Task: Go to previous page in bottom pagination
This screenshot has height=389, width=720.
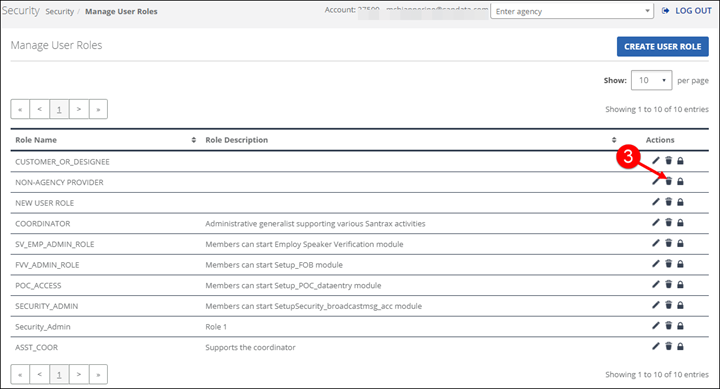Action: pyautogui.click(x=39, y=374)
